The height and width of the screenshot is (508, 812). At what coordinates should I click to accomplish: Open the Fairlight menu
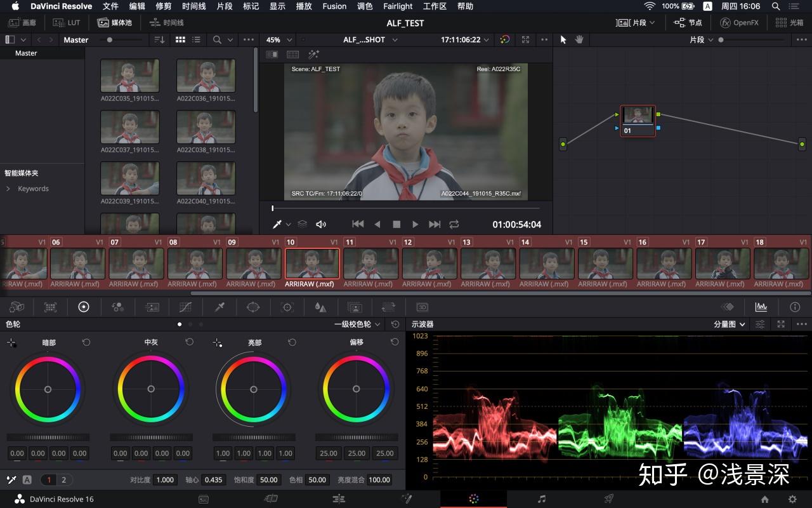click(x=398, y=6)
